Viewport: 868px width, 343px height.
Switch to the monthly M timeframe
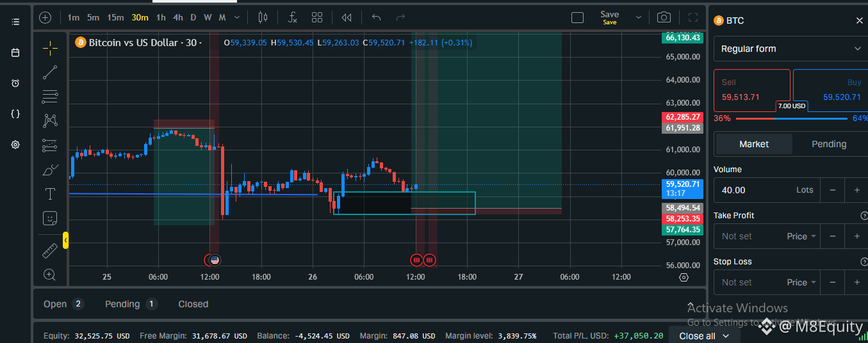222,17
